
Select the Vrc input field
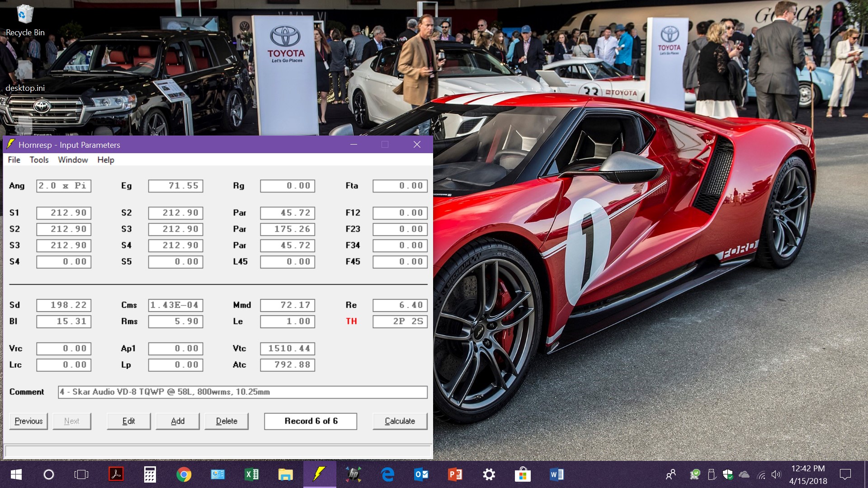pyautogui.click(x=64, y=348)
